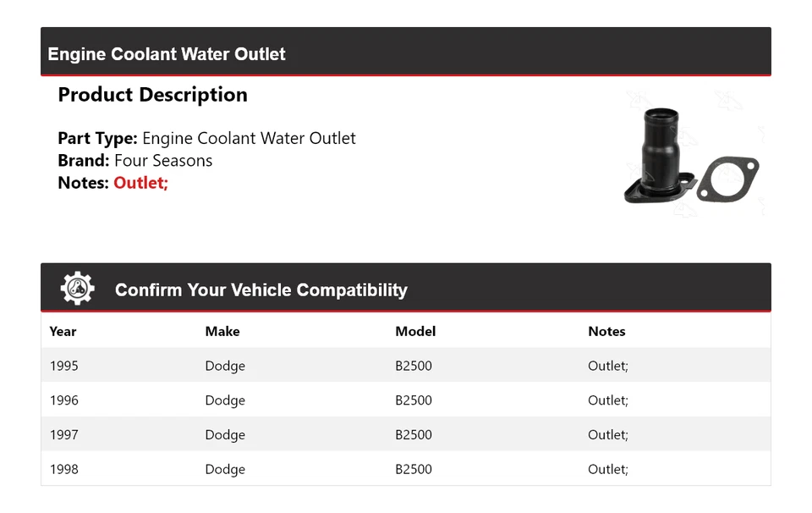Click the 1995 year row cell
Screen dimensions: 812x513
64,366
